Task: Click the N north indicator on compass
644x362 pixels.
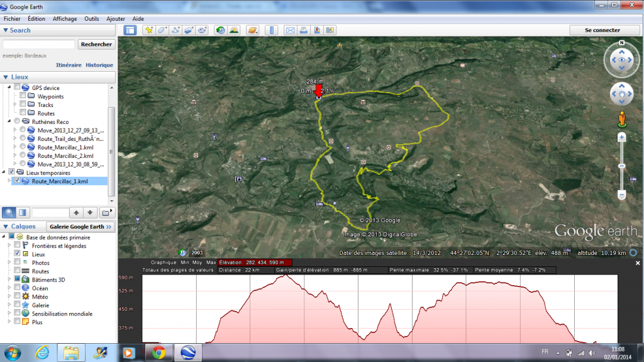Action: pyautogui.click(x=622, y=43)
